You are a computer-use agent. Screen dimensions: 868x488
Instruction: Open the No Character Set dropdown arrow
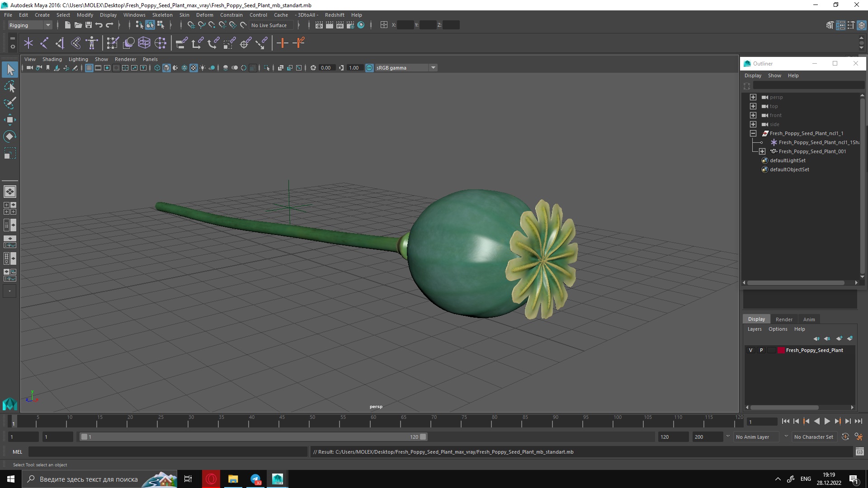[786, 436]
